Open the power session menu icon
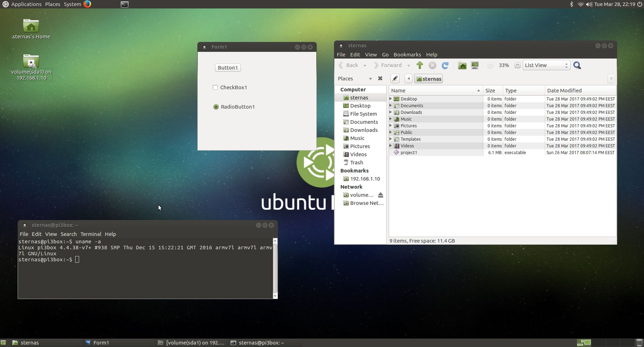Screen dimensions: 644x347 pyautogui.click(x=639, y=4)
